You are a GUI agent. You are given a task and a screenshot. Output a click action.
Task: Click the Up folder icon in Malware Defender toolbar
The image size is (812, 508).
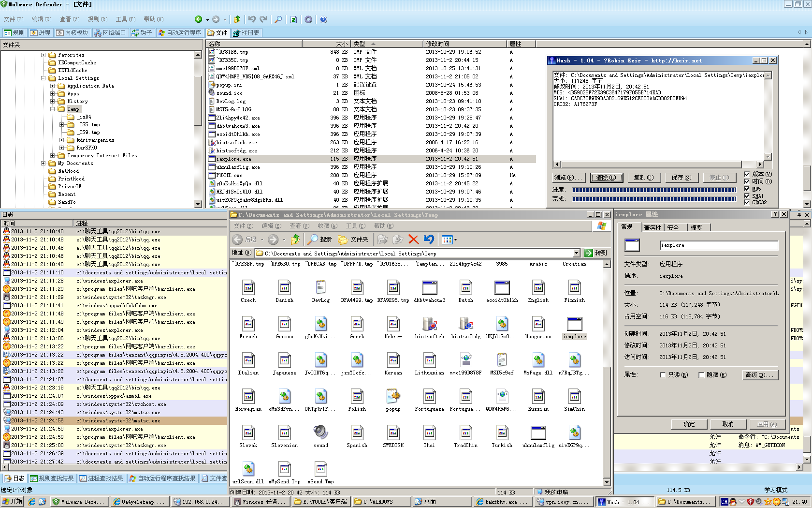tap(237, 19)
